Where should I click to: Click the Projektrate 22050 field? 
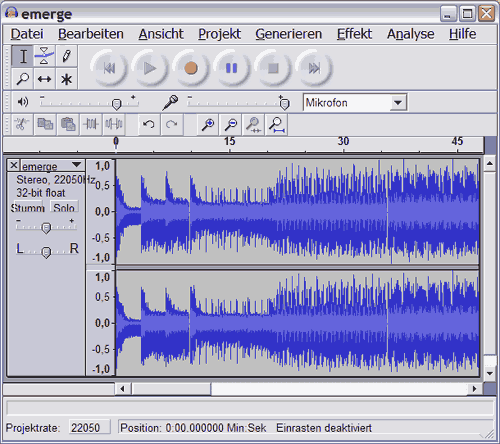coord(89,428)
